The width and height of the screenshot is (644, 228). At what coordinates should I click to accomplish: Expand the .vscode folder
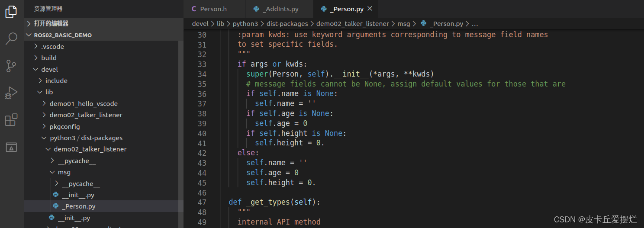pos(101,46)
